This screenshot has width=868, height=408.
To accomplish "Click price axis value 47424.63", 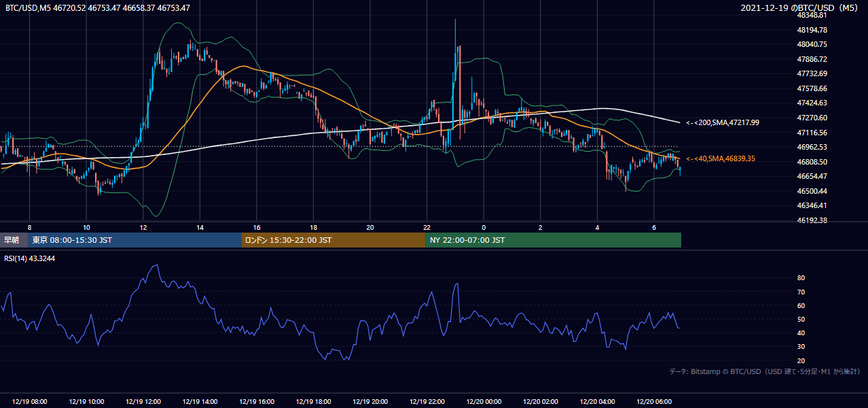I will 812,103.
